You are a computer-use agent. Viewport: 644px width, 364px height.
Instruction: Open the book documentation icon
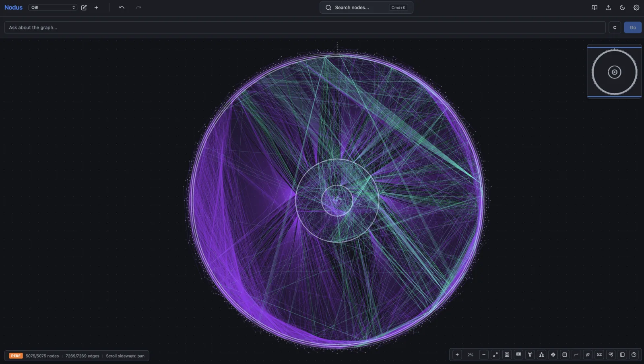pyautogui.click(x=594, y=7)
